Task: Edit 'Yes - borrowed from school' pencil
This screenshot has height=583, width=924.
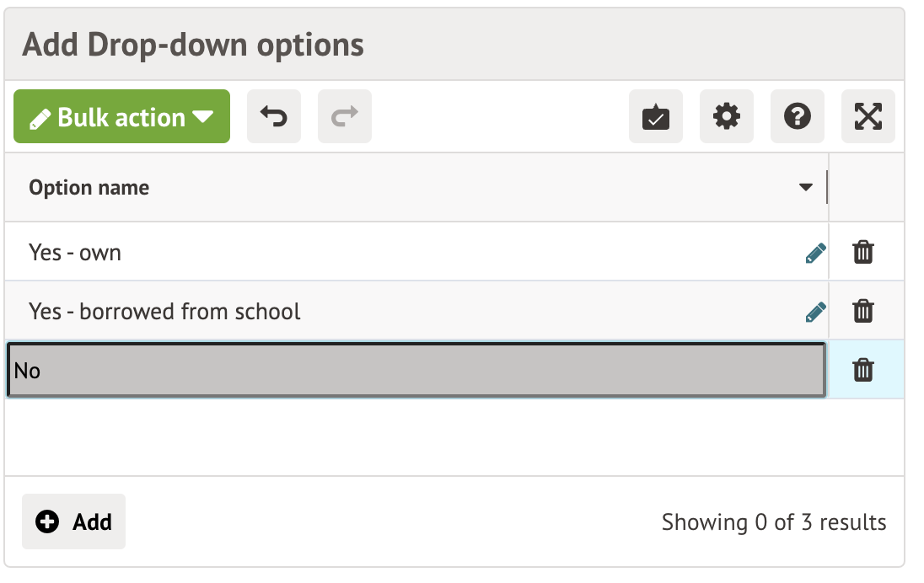Action: click(815, 313)
